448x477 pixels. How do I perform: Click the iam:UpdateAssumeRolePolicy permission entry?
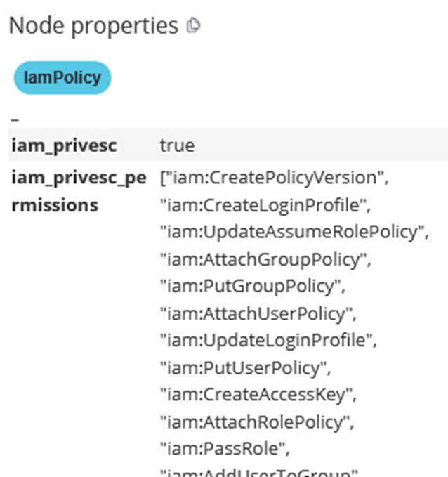[x=294, y=232]
